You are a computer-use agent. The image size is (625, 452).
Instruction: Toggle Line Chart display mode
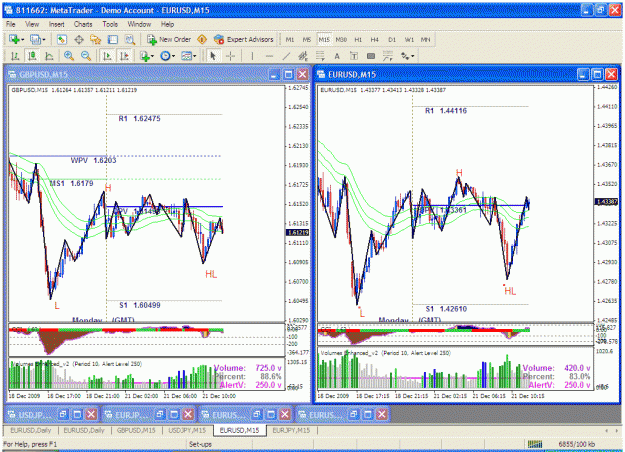click(x=49, y=56)
